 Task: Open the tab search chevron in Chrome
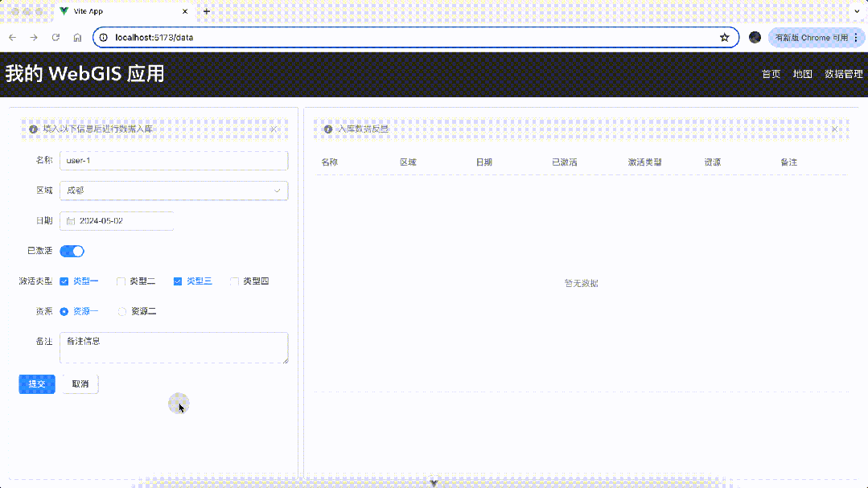pos(856,11)
